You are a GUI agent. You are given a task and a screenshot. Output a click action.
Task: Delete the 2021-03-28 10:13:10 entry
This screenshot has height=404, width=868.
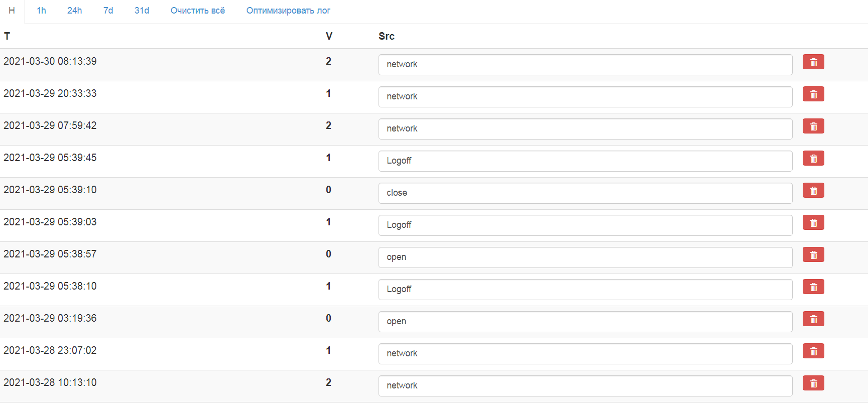(813, 383)
